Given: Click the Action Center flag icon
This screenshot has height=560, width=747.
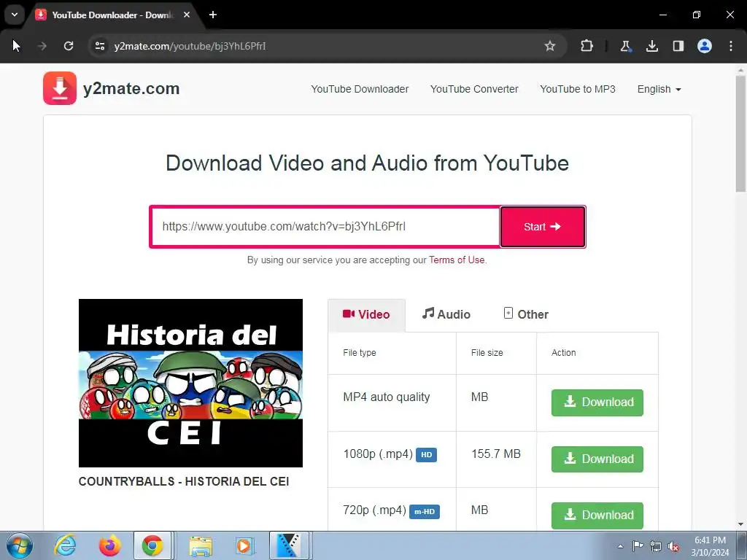Looking at the screenshot, I should click(x=638, y=546).
